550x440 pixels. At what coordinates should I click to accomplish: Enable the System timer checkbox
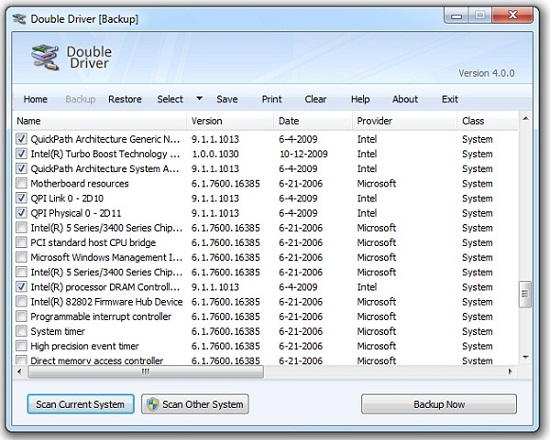[x=21, y=331]
